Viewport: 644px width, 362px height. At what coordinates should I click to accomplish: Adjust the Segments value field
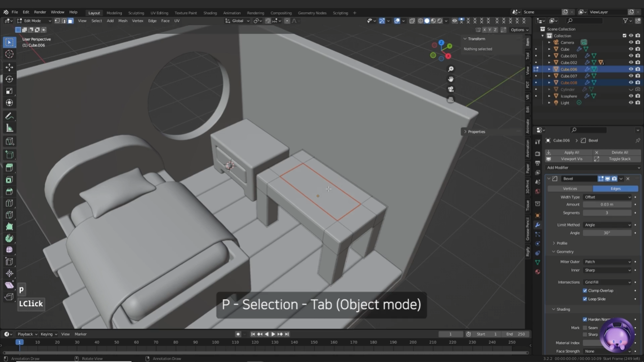(608, 212)
